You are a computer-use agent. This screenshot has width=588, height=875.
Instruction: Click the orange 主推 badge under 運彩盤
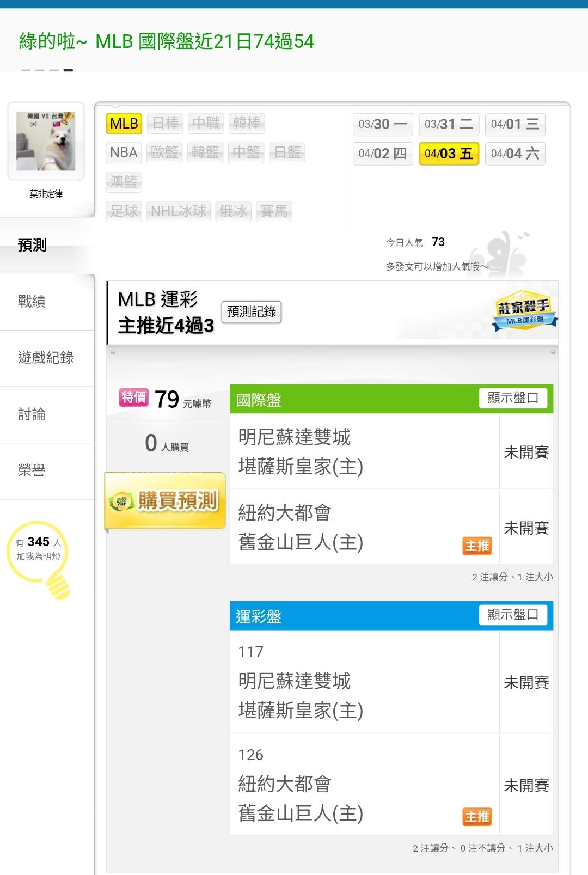pyautogui.click(x=477, y=816)
